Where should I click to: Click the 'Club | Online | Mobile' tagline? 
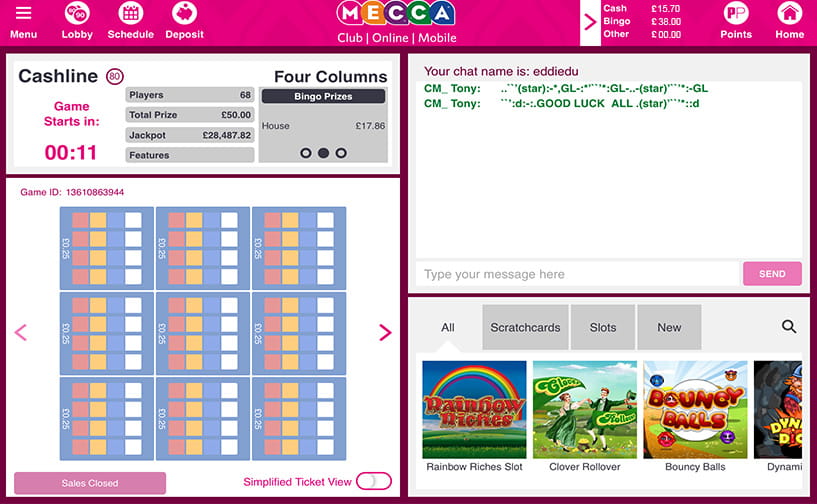pyautogui.click(x=397, y=38)
